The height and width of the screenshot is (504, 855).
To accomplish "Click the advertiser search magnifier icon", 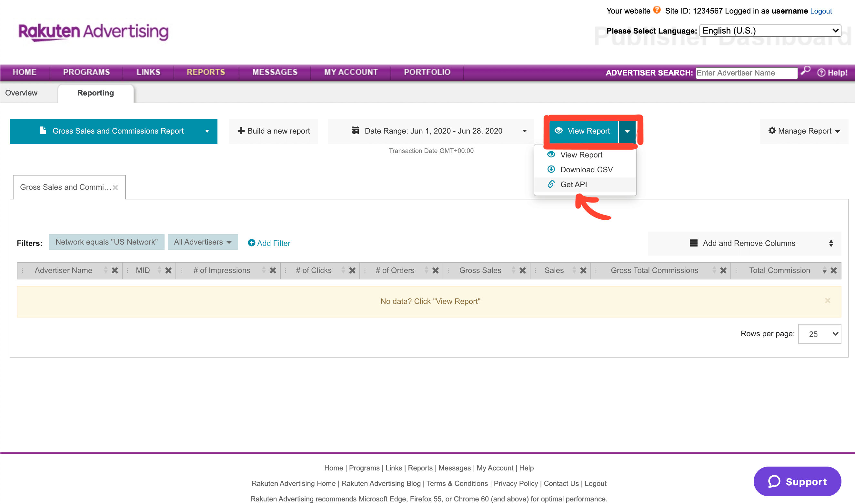I will tap(805, 71).
